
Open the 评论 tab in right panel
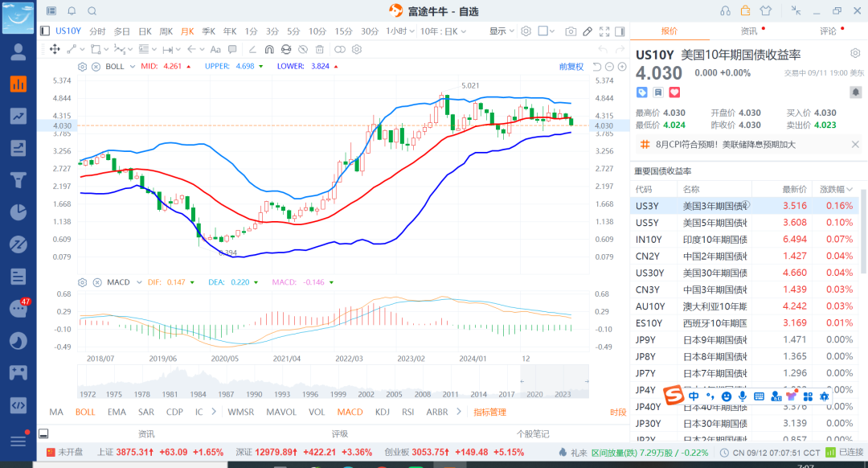[x=828, y=31]
